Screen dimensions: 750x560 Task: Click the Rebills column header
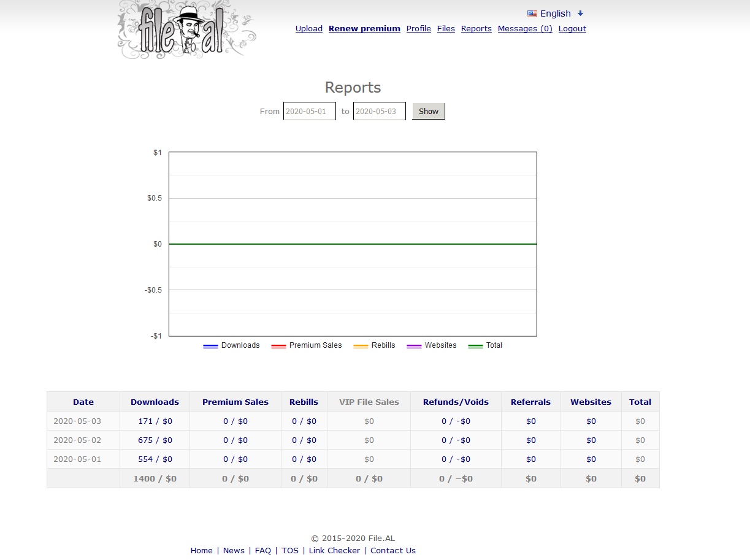pyautogui.click(x=304, y=402)
